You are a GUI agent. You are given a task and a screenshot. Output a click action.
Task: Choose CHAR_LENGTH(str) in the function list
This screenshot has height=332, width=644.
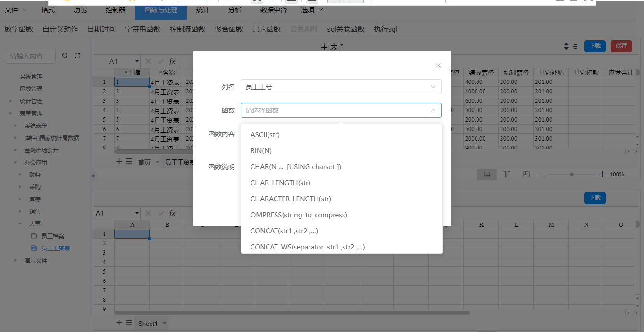click(280, 183)
